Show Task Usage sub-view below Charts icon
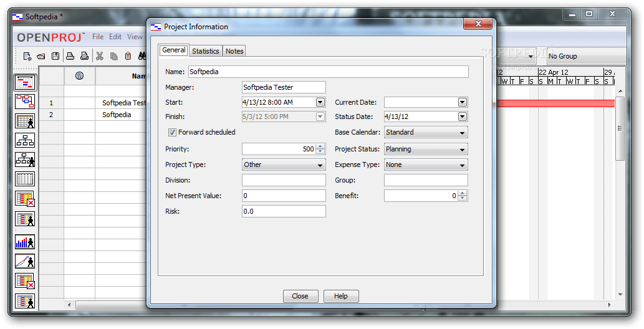Viewport: 644px width, 329px height. [x=25, y=281]
